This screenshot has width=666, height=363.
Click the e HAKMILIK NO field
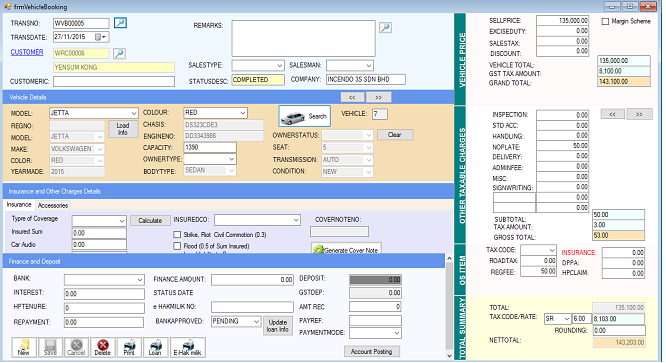pos(252,307)
